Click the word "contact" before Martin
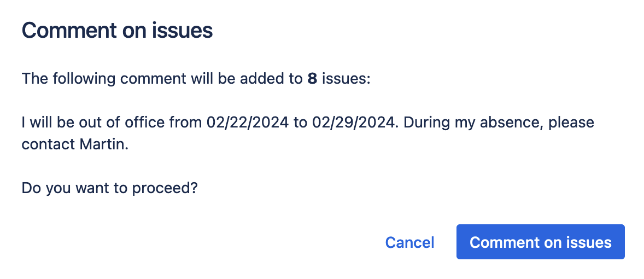 pyautogui.click(x=48, y=144)
